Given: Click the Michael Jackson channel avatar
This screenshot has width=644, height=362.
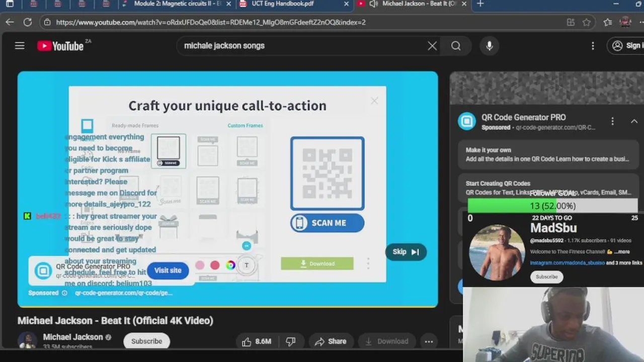Looking at the screenshot, I should pos(27,340).
